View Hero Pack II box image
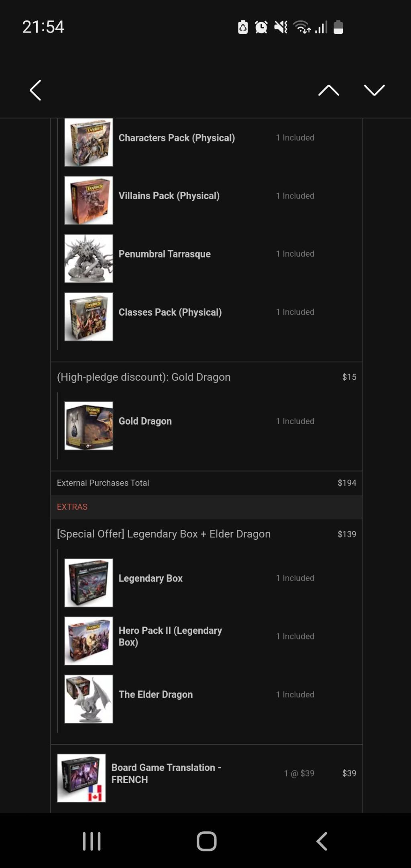The height and width of the screenshot is (868, 411). (89, 641)
